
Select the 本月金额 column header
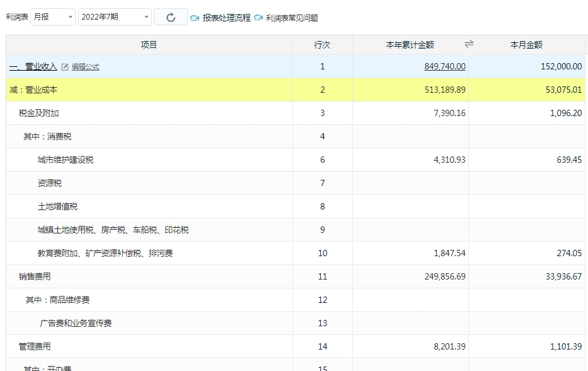[526, 45]
